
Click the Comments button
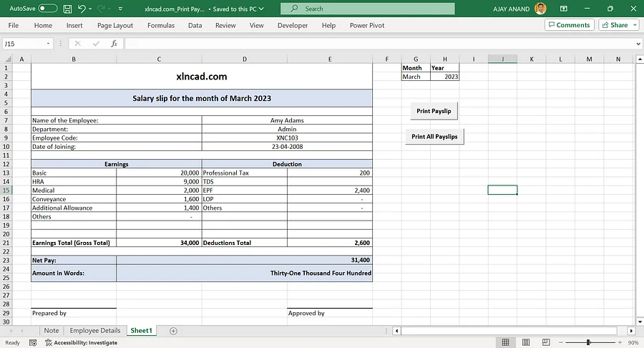tap(570, 25)
